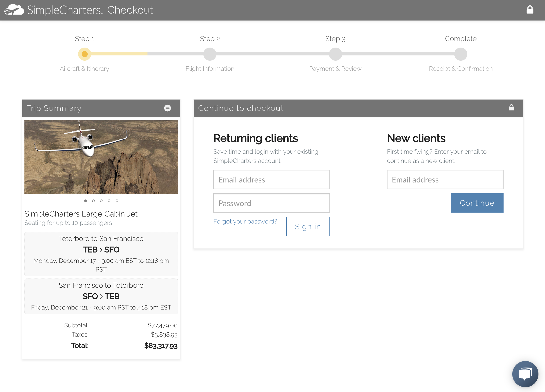
Task: Focus Returning clients Email address field
Action: point(272,180)
